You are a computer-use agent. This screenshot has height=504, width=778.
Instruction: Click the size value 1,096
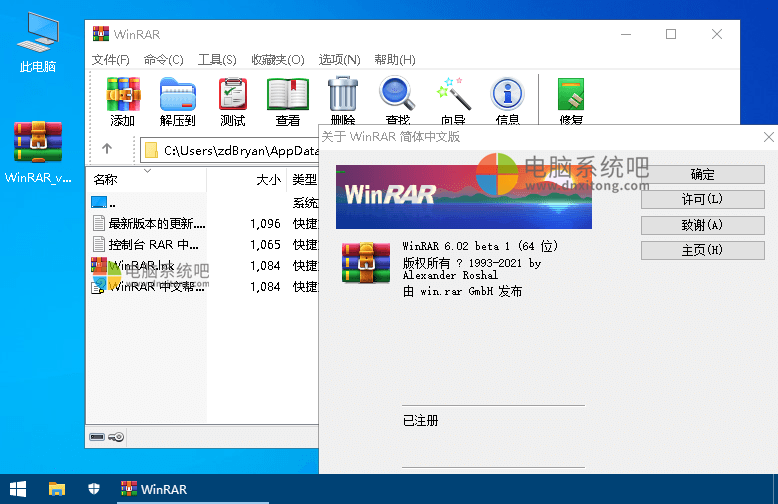265,224
